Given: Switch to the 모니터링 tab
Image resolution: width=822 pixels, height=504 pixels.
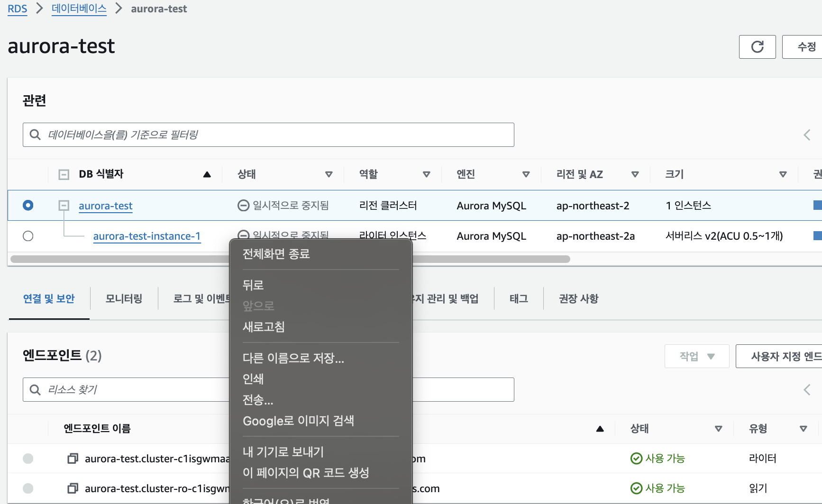Looking at the screenshot, I should coord(124,298).
